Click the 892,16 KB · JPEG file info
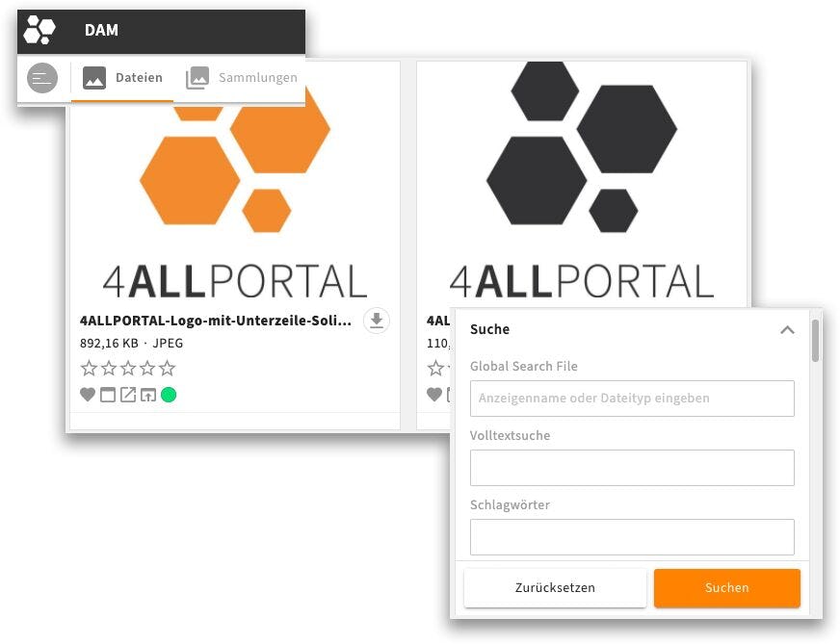Viewport: 840px width, 644px height. (131, 343)
